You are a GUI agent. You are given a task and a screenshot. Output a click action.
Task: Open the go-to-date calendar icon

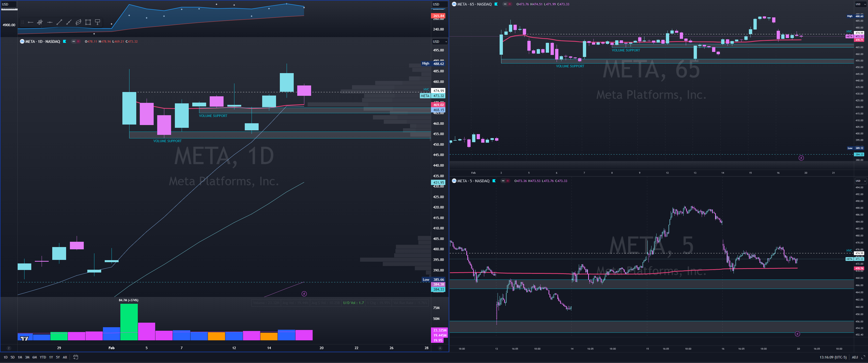tap(75, 357)
